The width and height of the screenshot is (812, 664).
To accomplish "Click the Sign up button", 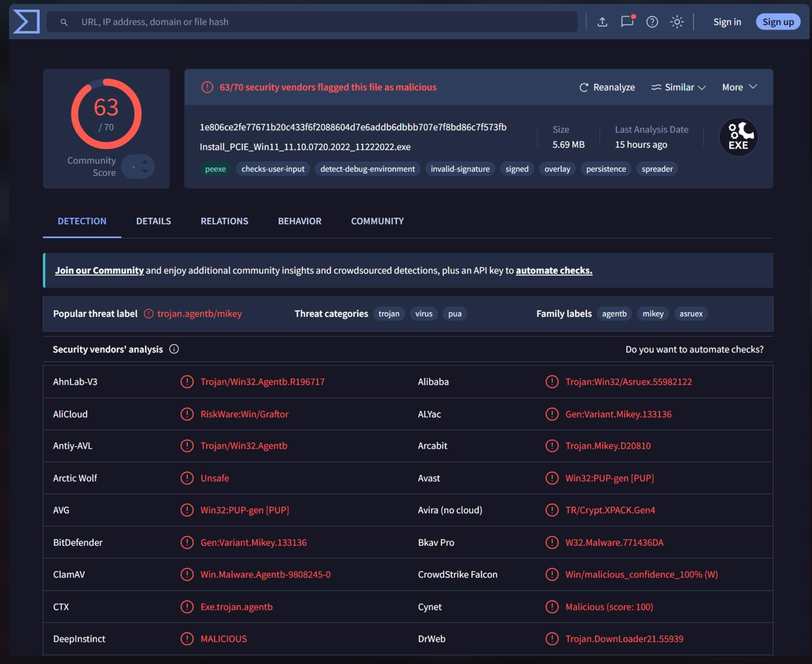I will click(778, 22).
